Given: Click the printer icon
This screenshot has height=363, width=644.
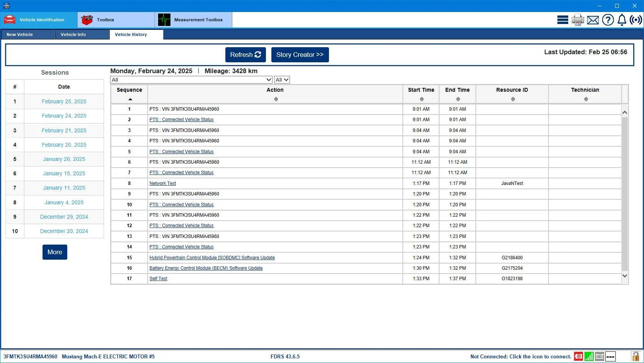Looking at the screenshot, I should click(x=578, y=20).
